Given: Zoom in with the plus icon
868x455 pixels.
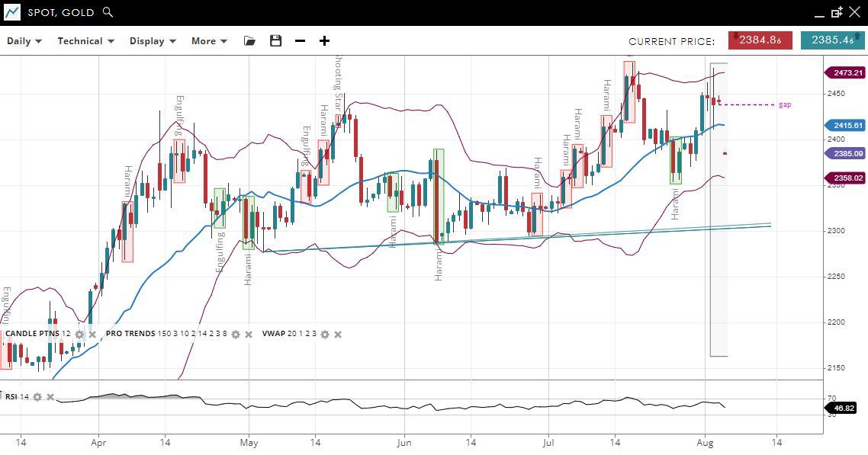Looking at the screenshot, I should click(x=324, y=41).
